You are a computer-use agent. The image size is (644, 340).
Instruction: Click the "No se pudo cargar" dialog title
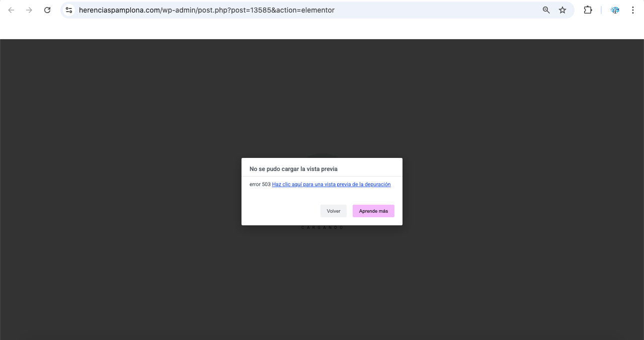pos(293,169)
